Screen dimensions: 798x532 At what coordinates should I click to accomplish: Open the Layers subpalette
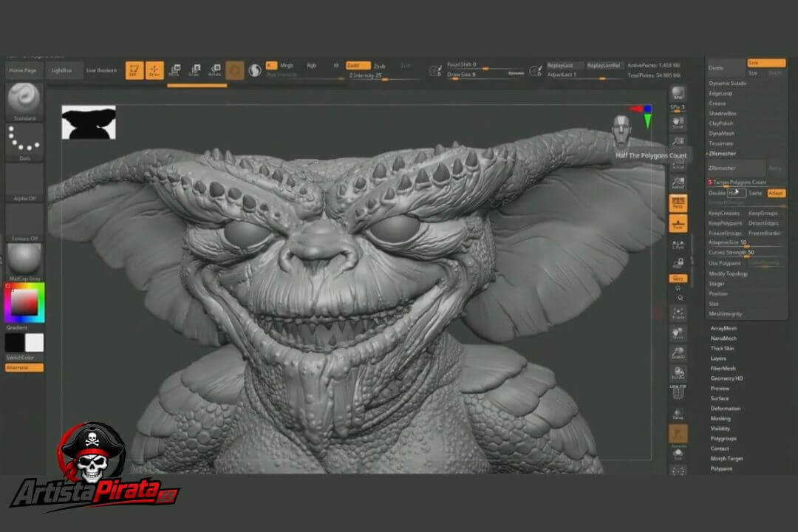pos(719,358)
